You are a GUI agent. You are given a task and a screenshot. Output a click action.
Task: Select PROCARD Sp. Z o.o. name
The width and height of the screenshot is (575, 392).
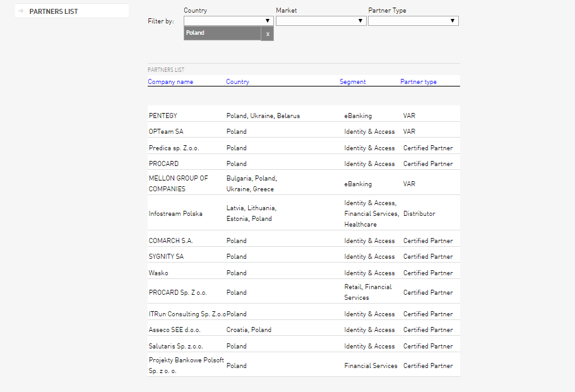pos(178,292)
